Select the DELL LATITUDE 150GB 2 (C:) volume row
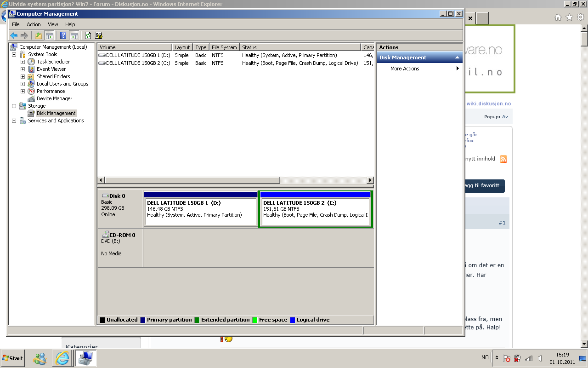588x368 pixels. coord(236,63)
